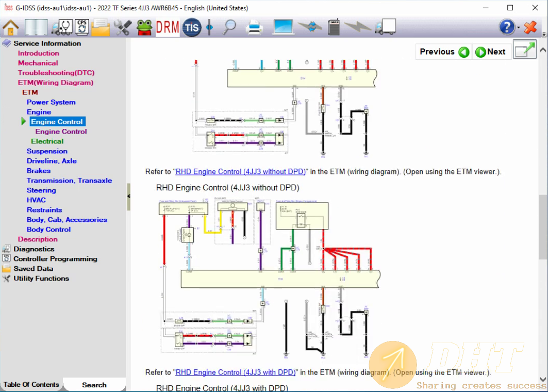548x392 pixels.
Task: Open RHD Engine Control (4JJ3 without DPD) link
Action: 241,172
